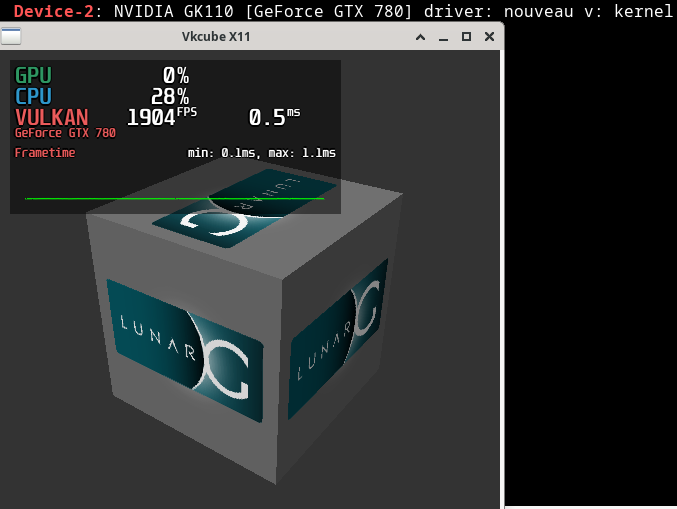677x509 pixels.
Task: Click the 1904 FPS value
Action: [x=162, y=117]
